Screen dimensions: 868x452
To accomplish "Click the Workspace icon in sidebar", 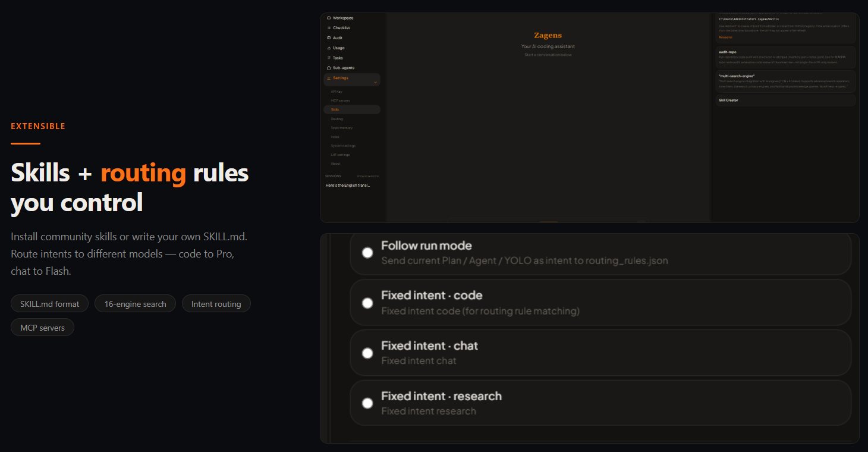I will (x=329, y=18).
